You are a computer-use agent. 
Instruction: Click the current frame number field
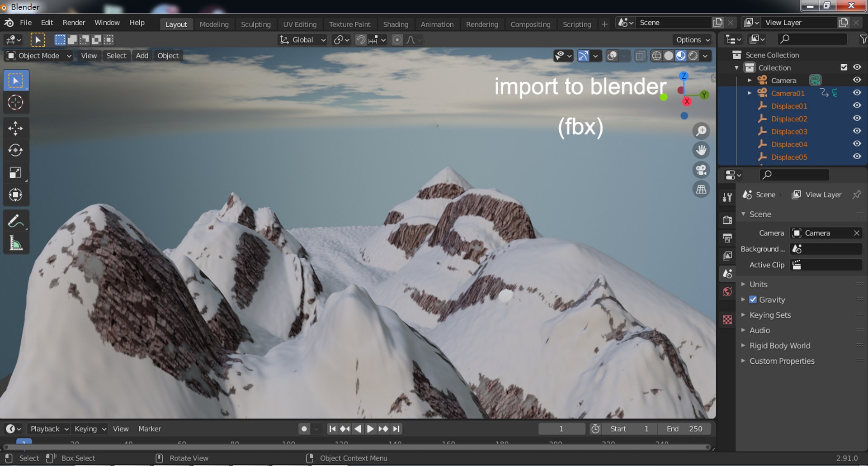click(x=561, y=429)
